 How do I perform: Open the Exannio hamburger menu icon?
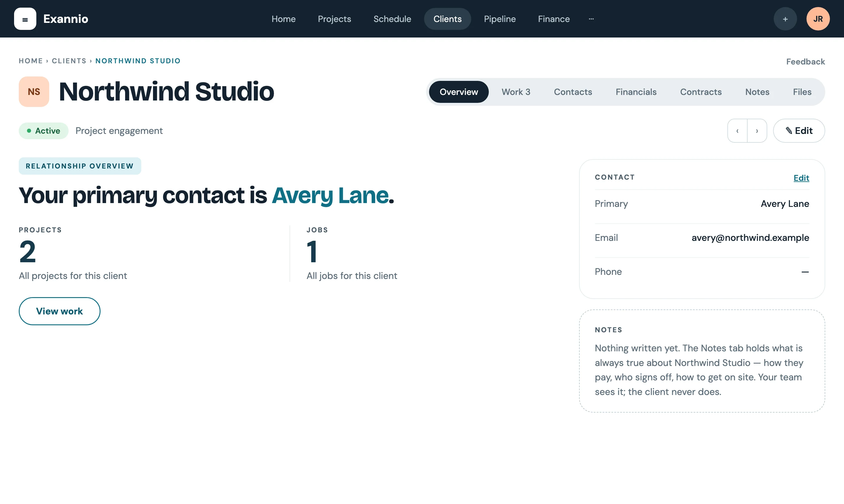click(x=25, y=19)
